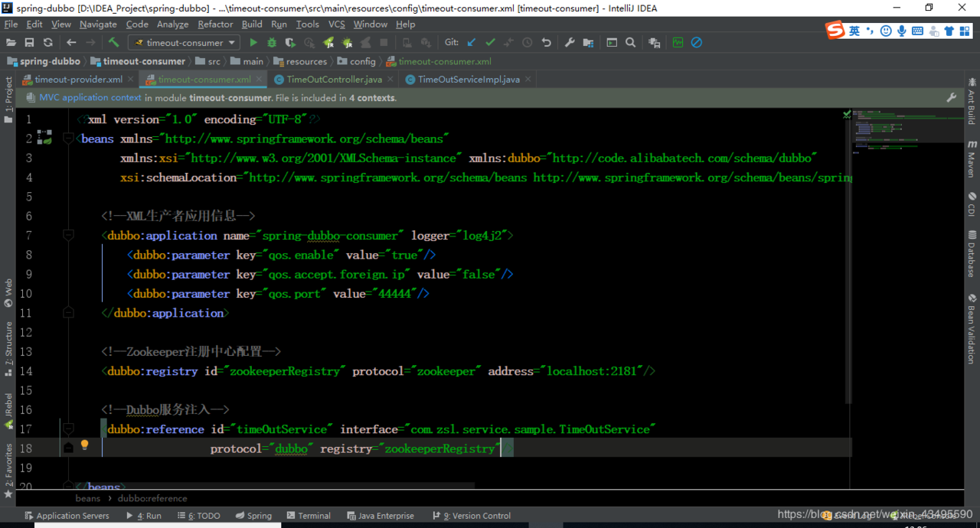The image size is (980, 528).
Task: Toggle the JRebel side panel
Action: [8, 412]
